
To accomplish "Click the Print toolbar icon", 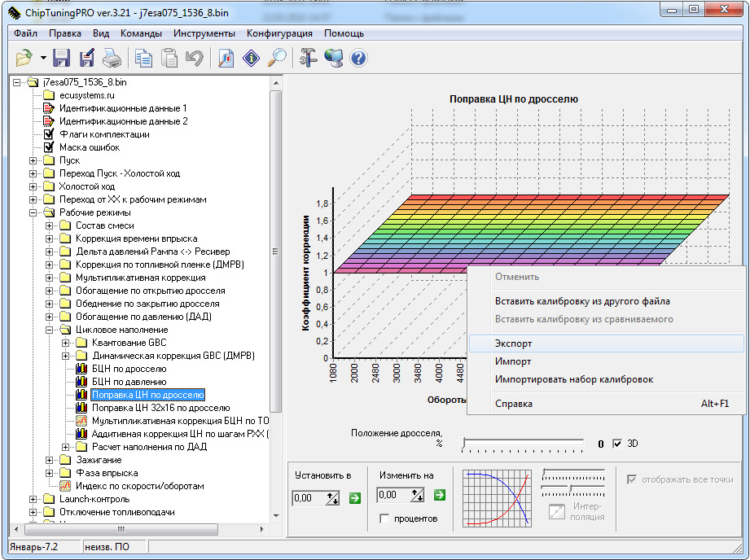I will pyautogui.click(x=112, y=58).
